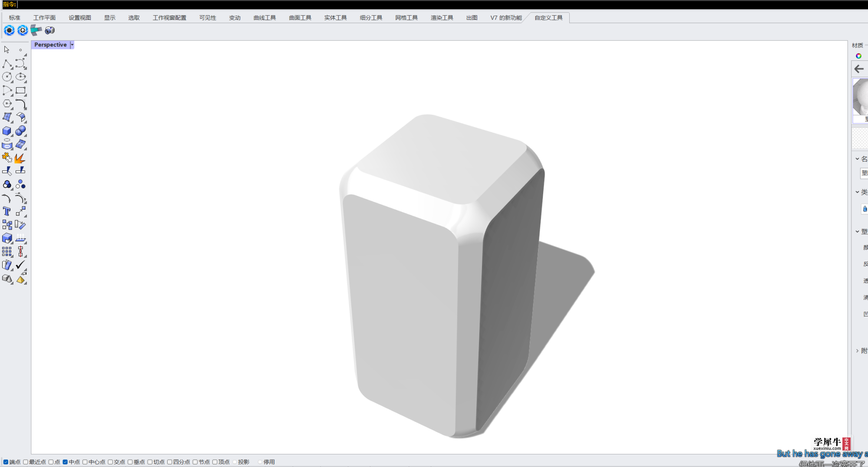Click the black check mark tool
Viewport: 868px width, 467px height.
(20, 265)
